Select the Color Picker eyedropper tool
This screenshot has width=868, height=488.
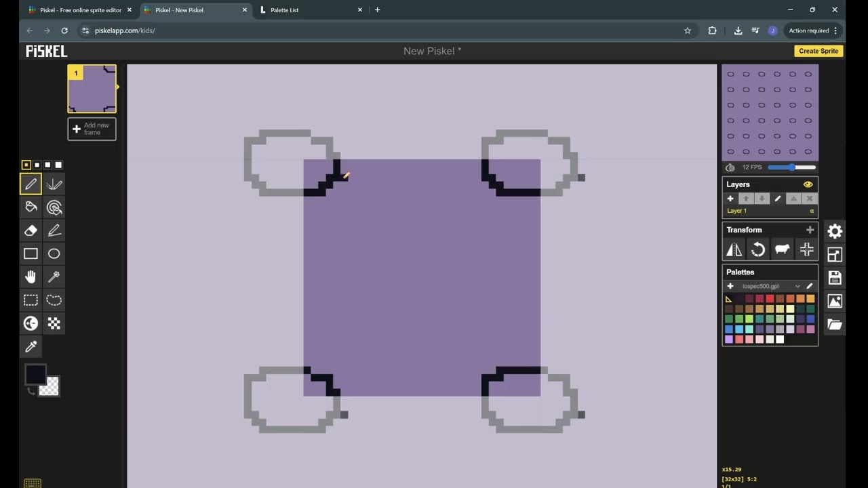[x=31, y=346]
